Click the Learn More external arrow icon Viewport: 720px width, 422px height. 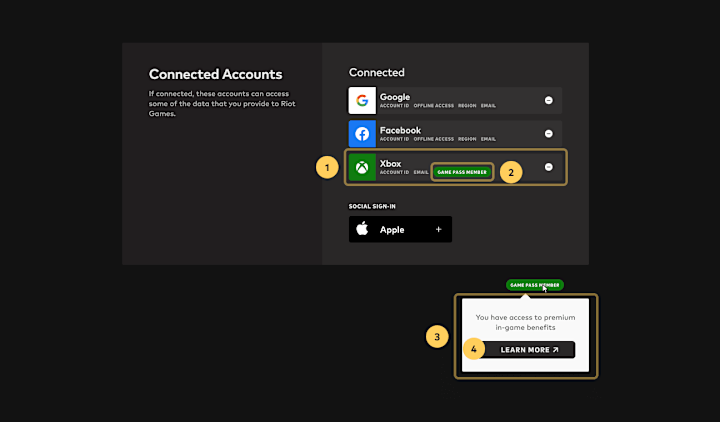(x=556, y=350)
